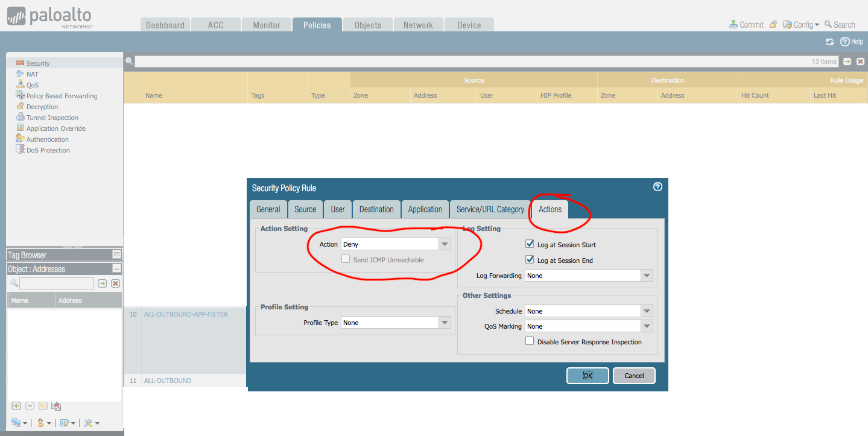Click the Commit icon in the top bar
Viewport: 868px width, 436px height.
[733, 25]
